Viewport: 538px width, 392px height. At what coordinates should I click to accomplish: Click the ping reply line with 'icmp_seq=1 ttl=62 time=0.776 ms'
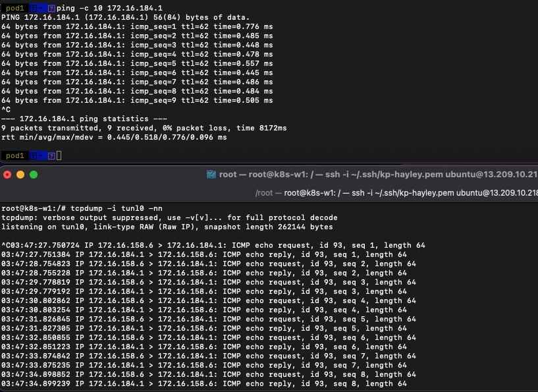[137, 26]
